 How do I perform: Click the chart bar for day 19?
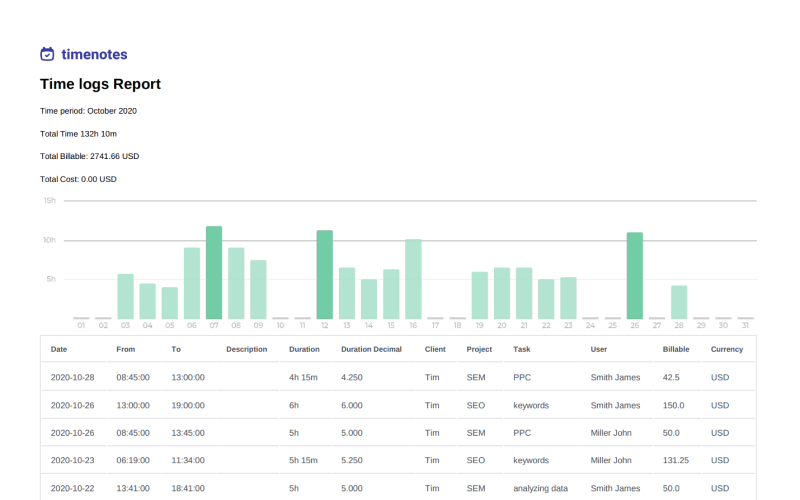(x=480, y=296)
